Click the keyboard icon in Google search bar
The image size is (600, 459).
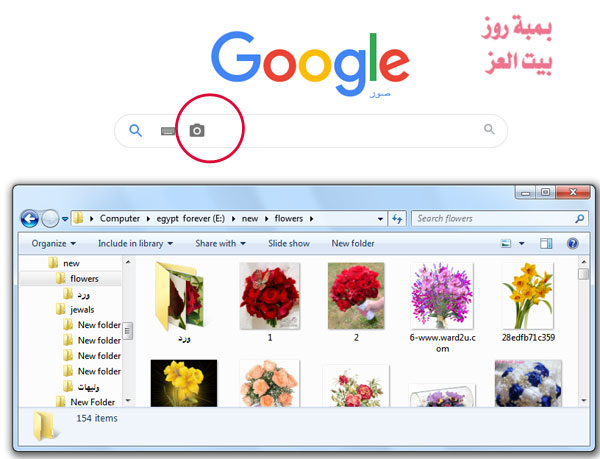168,131
